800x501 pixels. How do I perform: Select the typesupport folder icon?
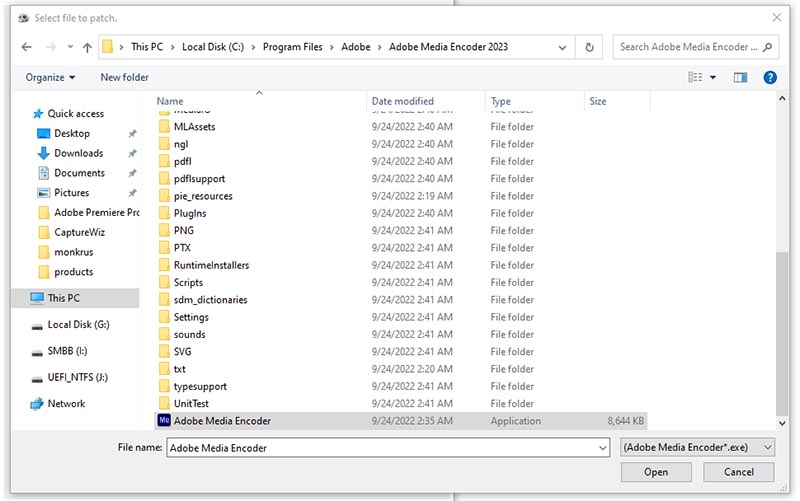pos(164,387)
